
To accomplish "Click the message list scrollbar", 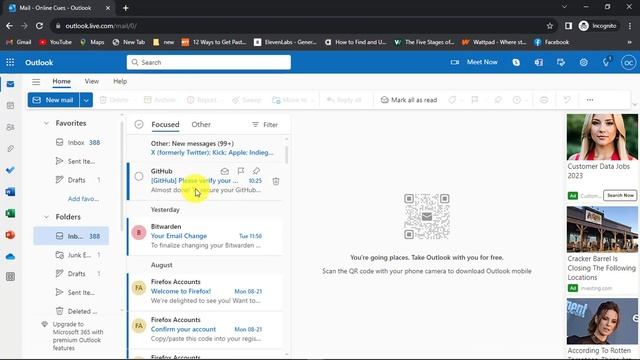I will 286,155.
